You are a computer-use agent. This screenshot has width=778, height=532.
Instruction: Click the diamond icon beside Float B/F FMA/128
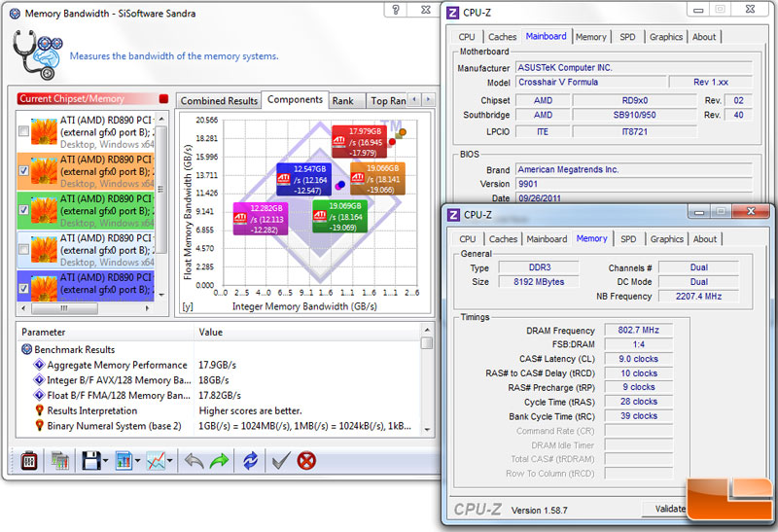39,395
